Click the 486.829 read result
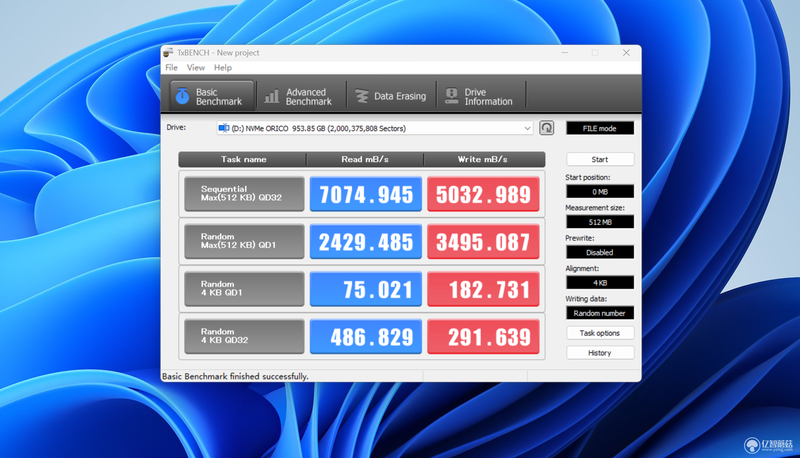 click(366, 336)
